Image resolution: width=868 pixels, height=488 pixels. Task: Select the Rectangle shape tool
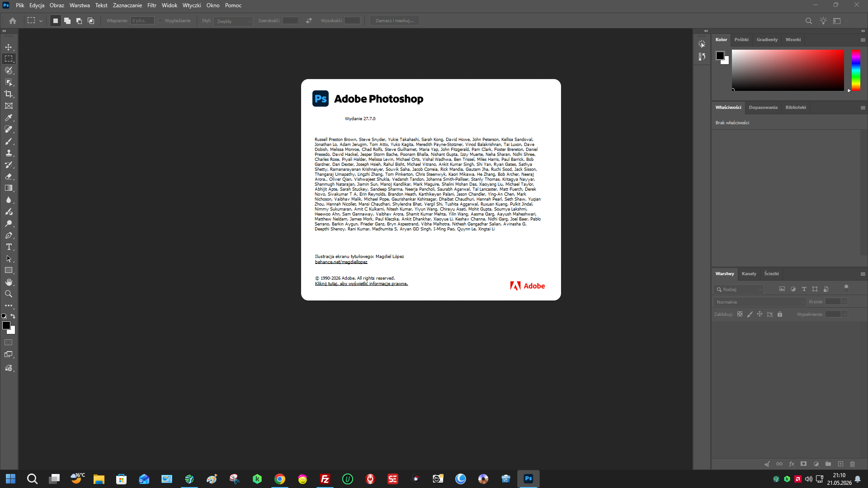9,270
